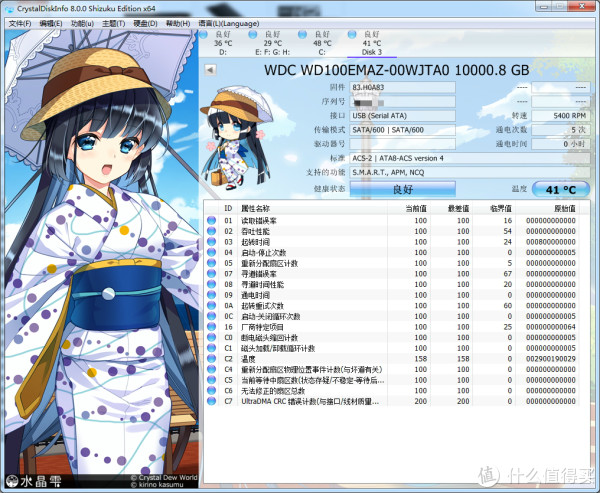Click the status orb of attribute C7
Screen dimensions: 600x493
(211, 401)
